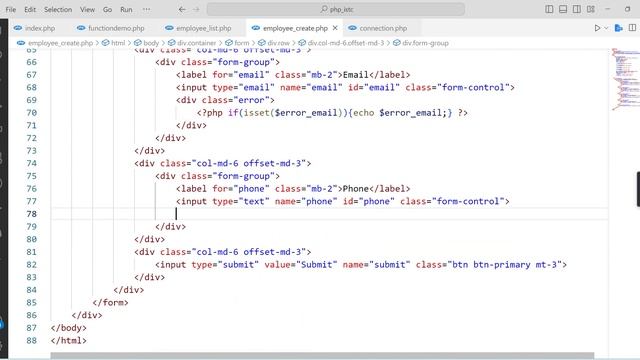Click the closing </html> tag on line 88

(x=69, y=340)
